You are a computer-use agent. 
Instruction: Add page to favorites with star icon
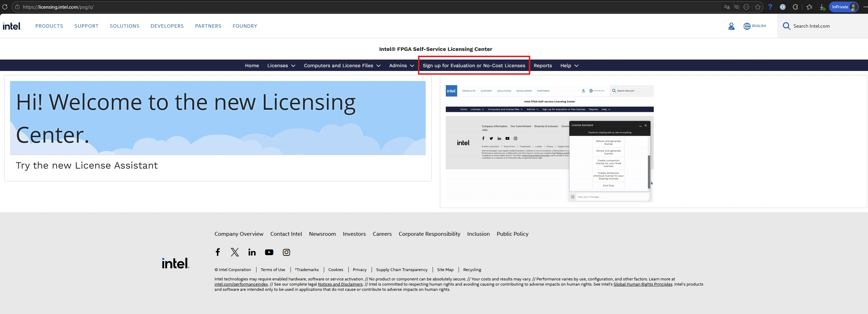758,7
